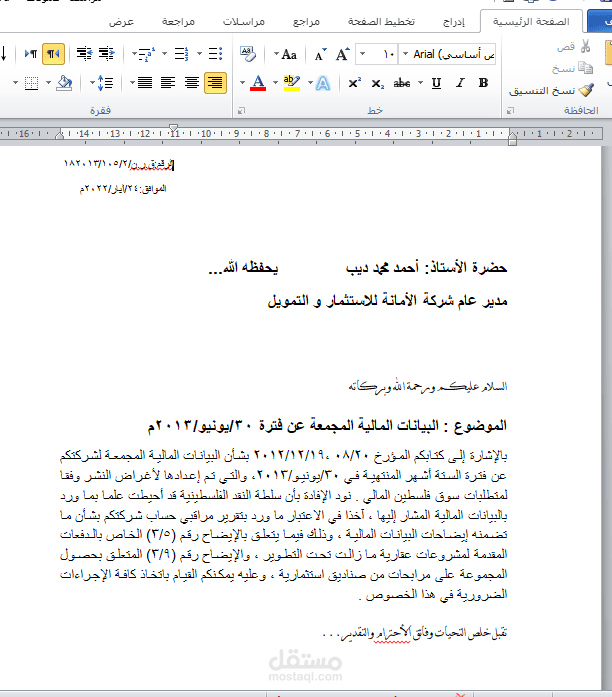Expand numbering dropdown arrow
Screen dimensions: 612x697
(x=164, y=54)
